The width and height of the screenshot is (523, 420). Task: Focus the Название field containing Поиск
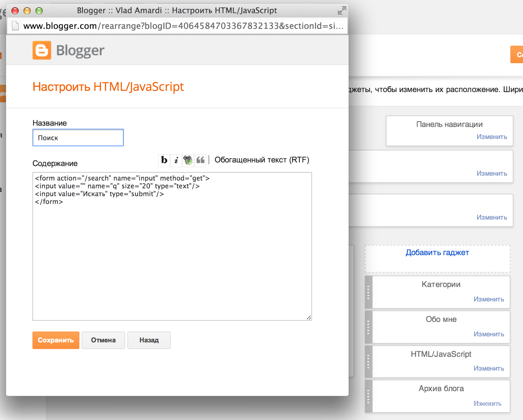pos(78,138)
